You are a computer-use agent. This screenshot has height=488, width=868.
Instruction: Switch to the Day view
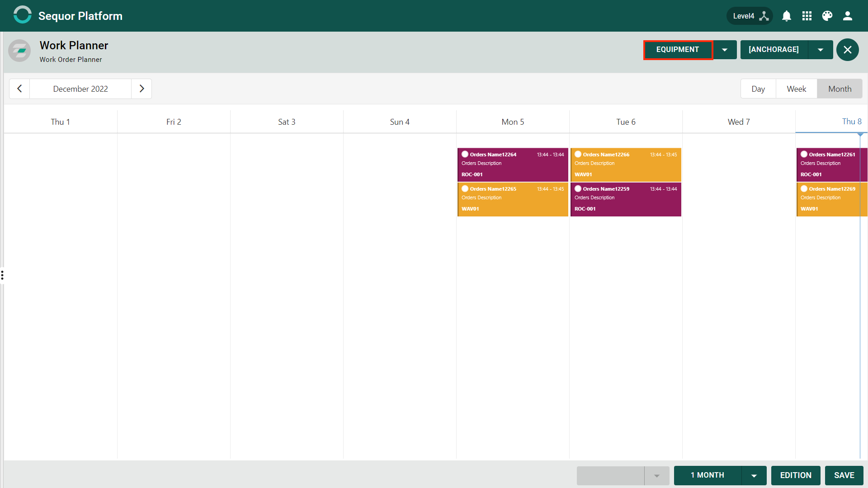pos(758,89)
